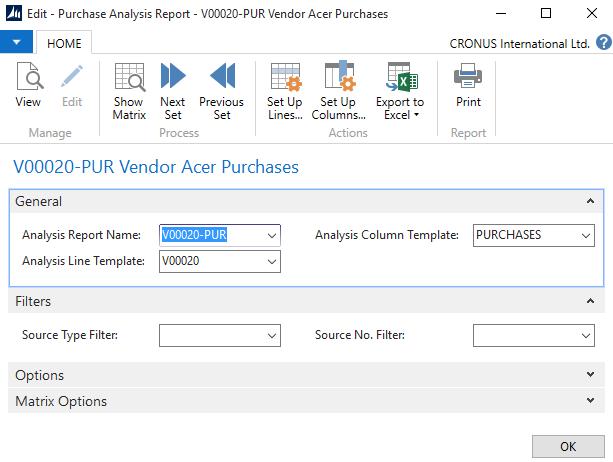613x462 pixels.
Task: Click the CRONUS International Ltd. company name
Action: pyautogui.click(x=519, y=43)
